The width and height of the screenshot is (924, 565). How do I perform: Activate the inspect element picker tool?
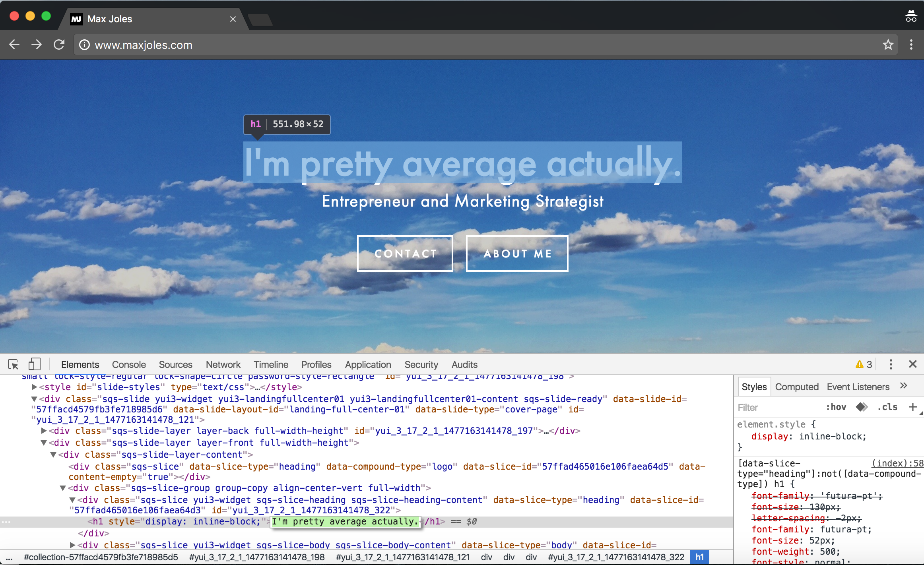(x=13, y=364)
